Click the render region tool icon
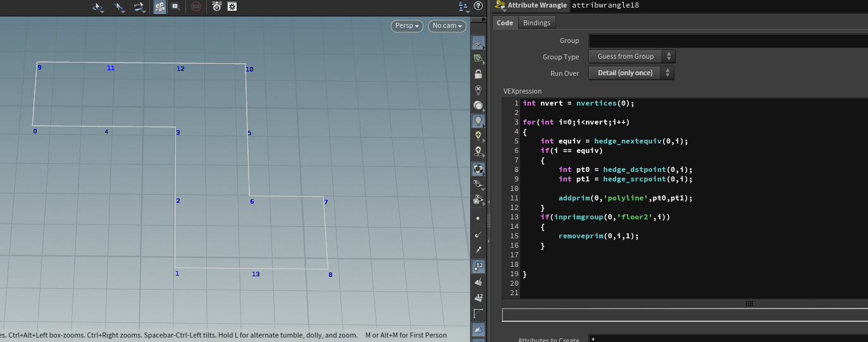The width and height of the screenshot is (868, 342). 176,7
